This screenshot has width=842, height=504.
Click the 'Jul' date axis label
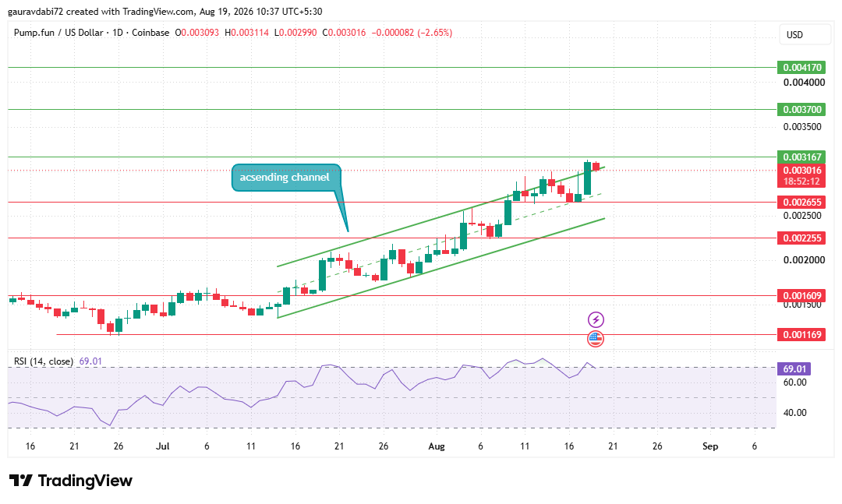(163, 446)
